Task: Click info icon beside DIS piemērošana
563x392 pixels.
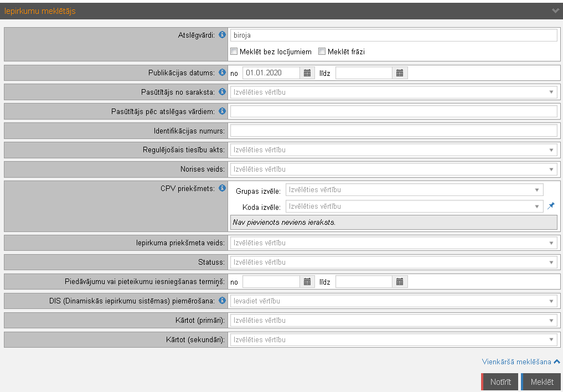Action: click(x=223, y=301)
